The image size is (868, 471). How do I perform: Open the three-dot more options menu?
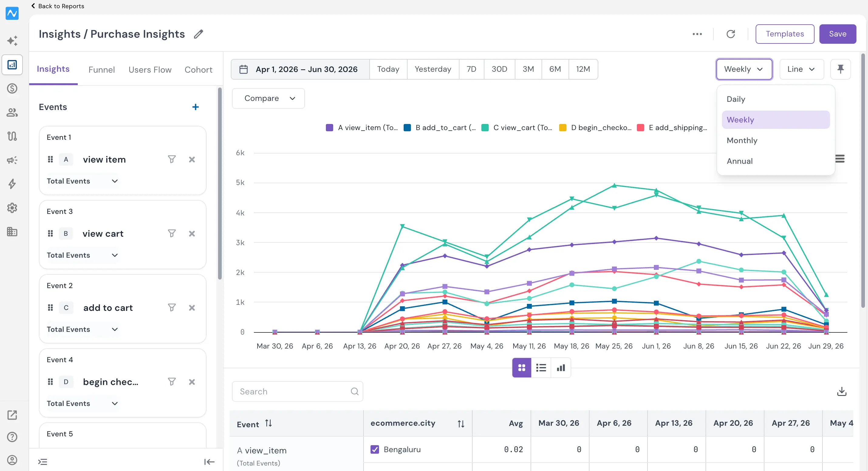(x=697, y=34)
